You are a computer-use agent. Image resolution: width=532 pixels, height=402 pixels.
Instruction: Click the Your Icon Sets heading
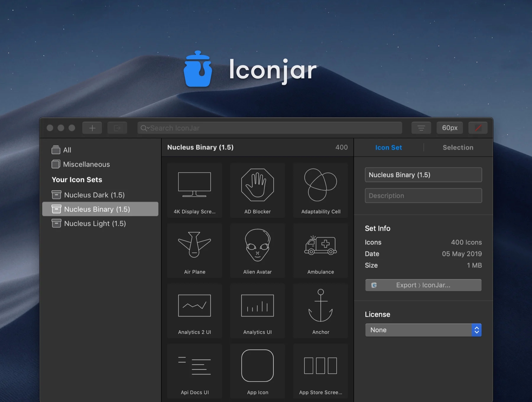77,180
